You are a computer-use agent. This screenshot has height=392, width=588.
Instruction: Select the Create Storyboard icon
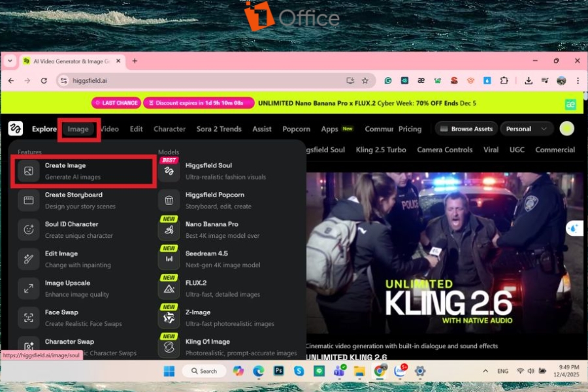click(x=29, y=201)
